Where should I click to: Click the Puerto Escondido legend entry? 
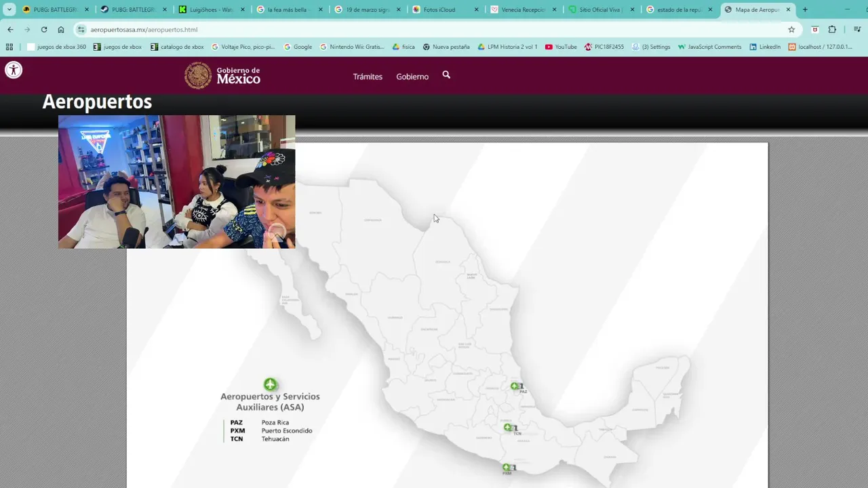287,430
